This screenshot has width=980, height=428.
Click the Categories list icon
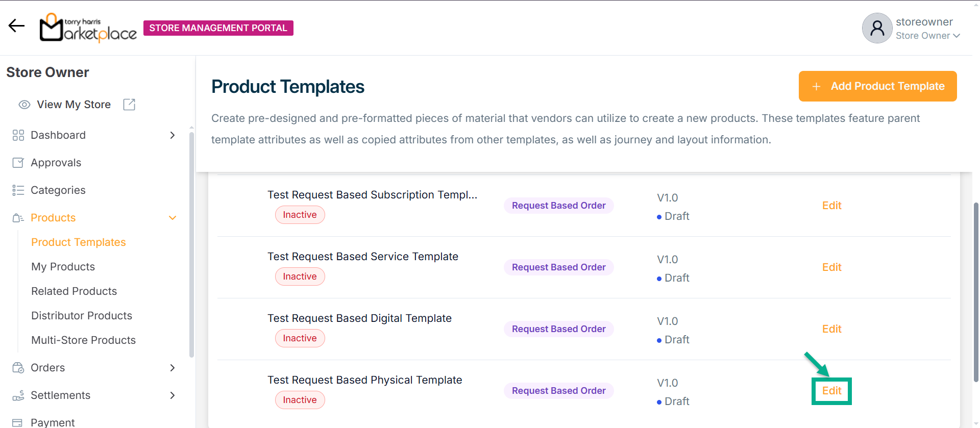18,190
